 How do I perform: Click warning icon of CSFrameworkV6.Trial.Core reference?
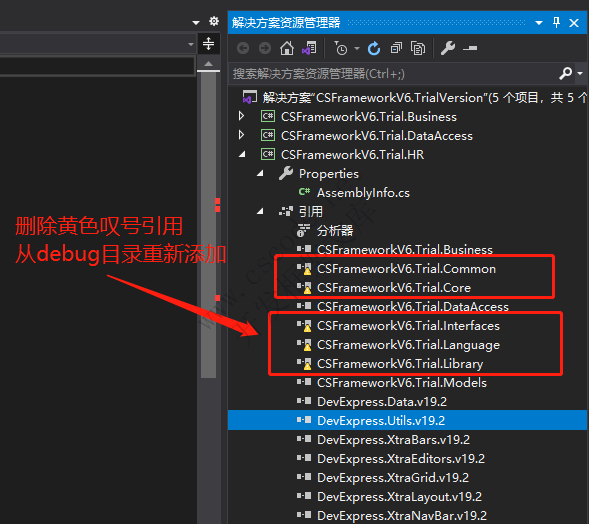point(307,290)
